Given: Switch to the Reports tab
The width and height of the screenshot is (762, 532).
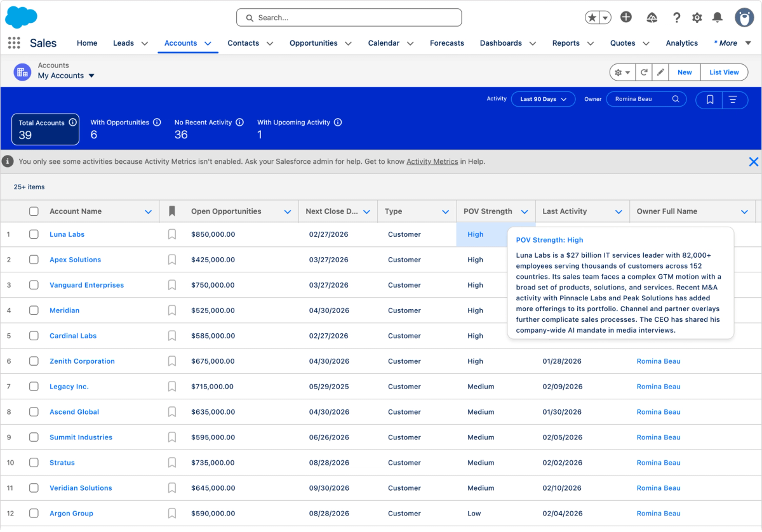Looking at the screenshot, I should pos(566,43).
